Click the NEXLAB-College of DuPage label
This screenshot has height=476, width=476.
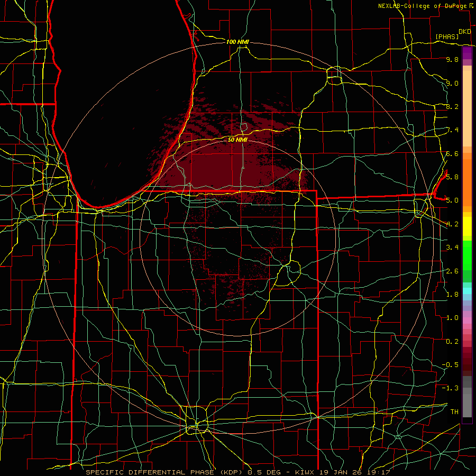pos(423,6)
